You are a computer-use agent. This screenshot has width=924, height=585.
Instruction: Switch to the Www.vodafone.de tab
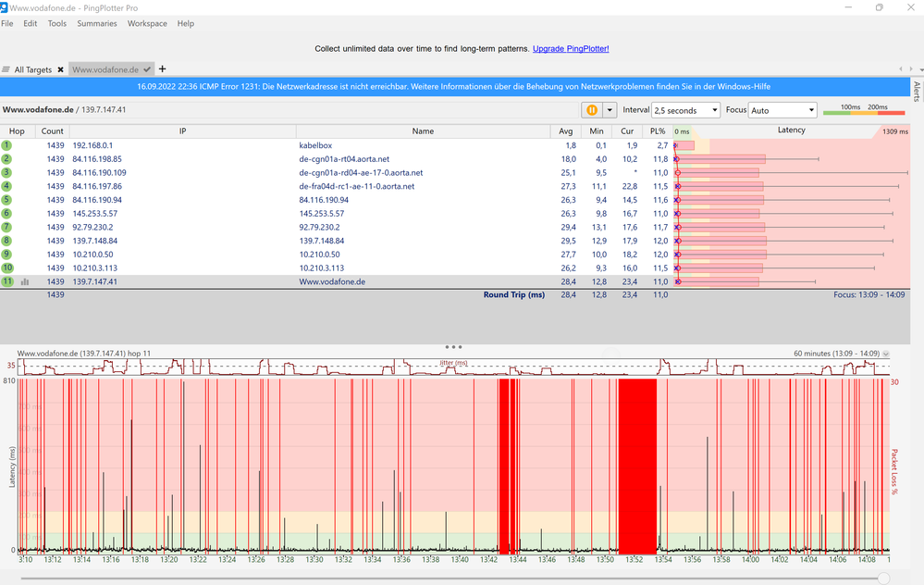pos(105,69)
